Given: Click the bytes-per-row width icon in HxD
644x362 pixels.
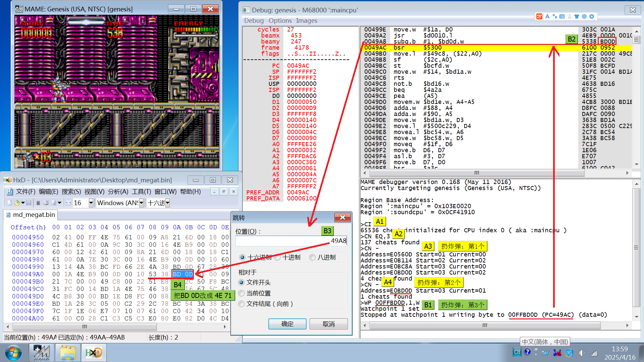Looking at the screenshot, I should [x=68, y=203].
